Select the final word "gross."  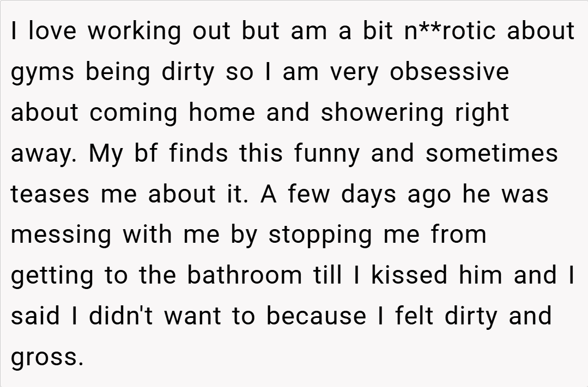click(47, 358)
